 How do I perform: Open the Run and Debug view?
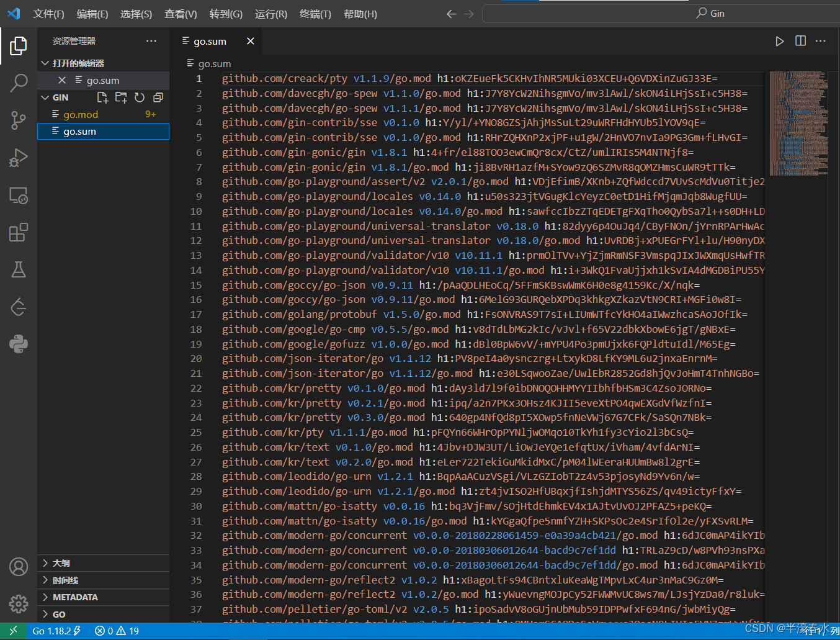point(19,158)
